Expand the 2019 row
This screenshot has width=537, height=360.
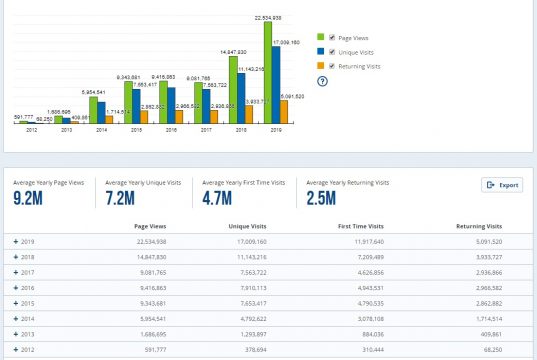tap(16, 241)
